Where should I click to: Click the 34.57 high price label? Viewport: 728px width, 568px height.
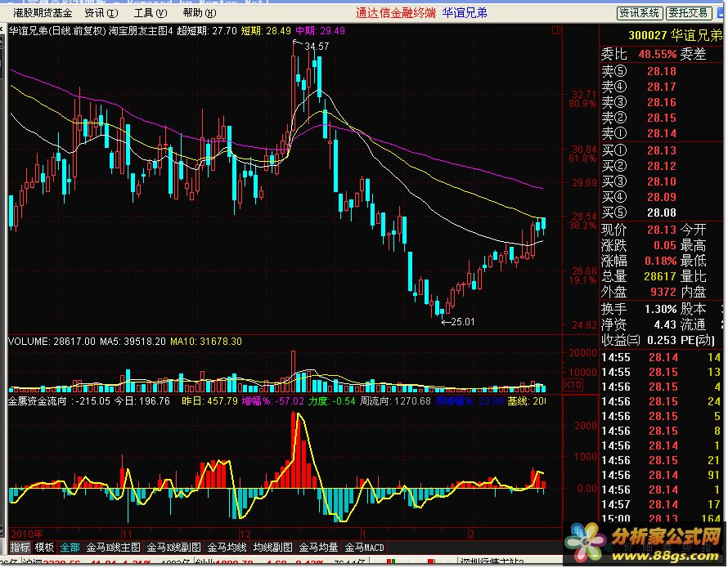tap(317, 47)
